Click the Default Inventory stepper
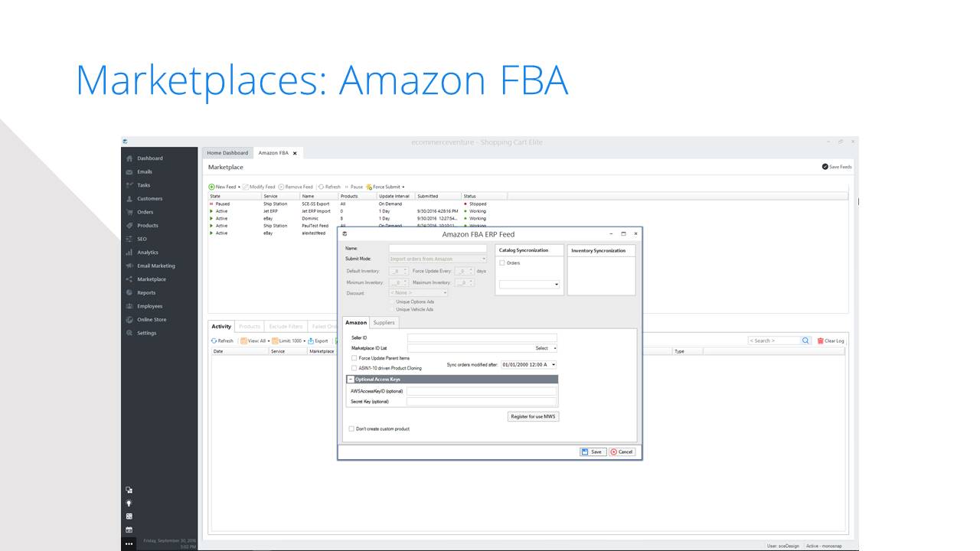Viewport: 980px width, 551px height. point(399,271)
